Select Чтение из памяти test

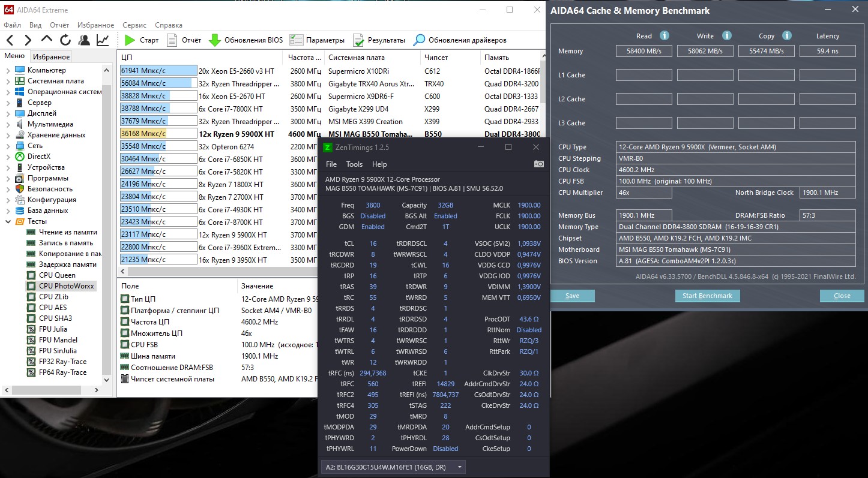coord(68,232)
